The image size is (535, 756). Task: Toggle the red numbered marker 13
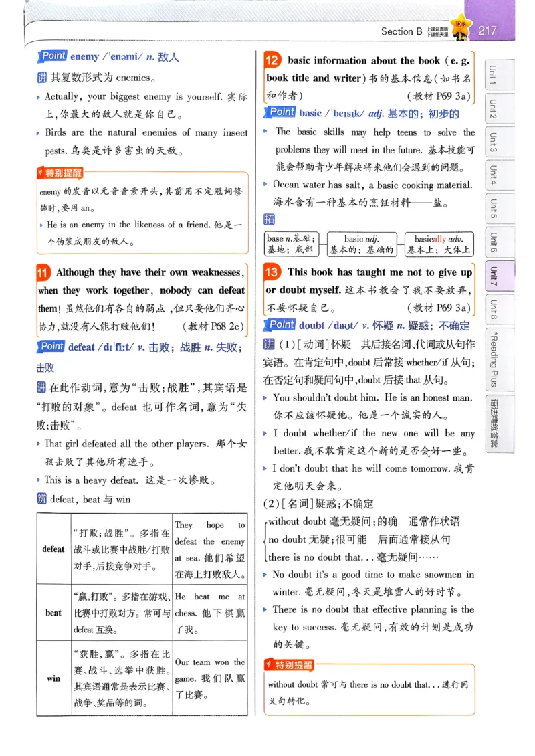point(271,272)
